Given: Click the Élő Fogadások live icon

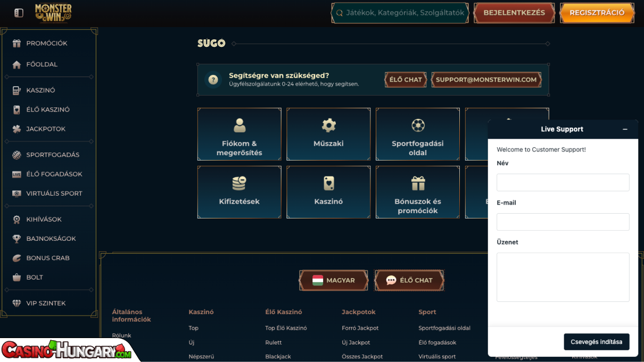Looking at the screenshot, I should [x=16, y=174].
